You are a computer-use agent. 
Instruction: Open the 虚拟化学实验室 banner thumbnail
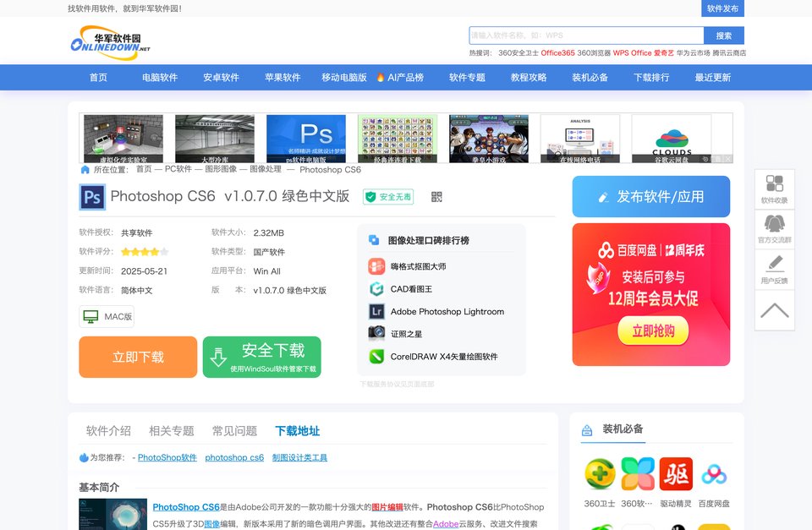(x=123, y=139)
